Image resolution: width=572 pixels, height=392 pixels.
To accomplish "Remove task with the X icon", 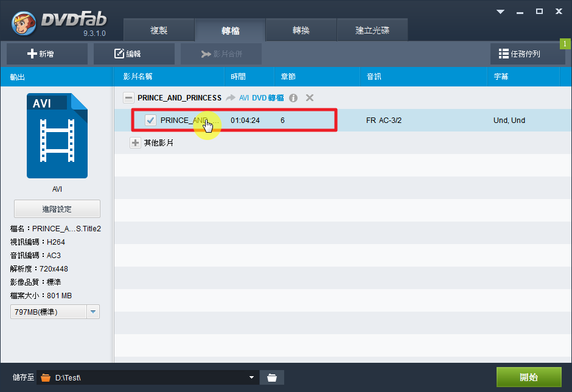I will pos(309,98).
